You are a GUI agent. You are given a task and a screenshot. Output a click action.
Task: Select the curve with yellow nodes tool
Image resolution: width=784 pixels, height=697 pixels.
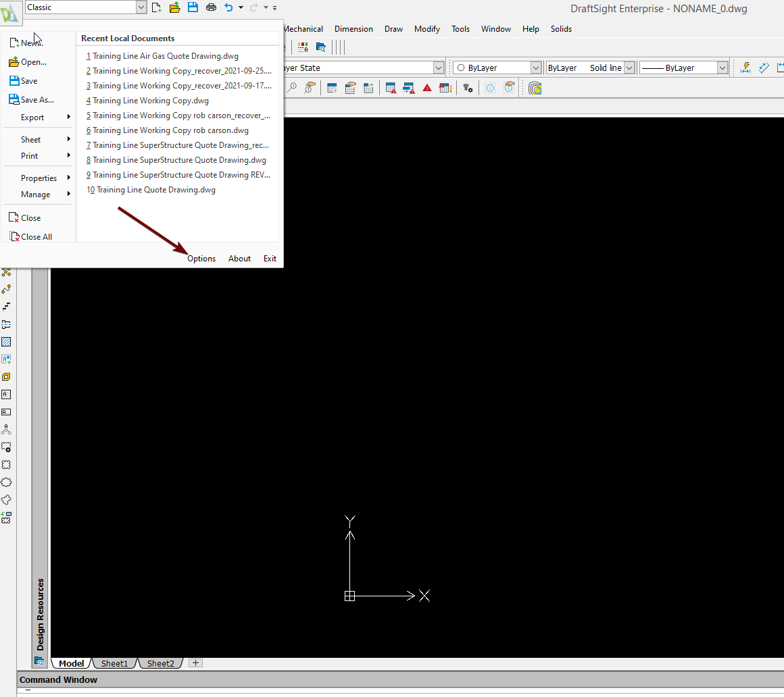6,289
